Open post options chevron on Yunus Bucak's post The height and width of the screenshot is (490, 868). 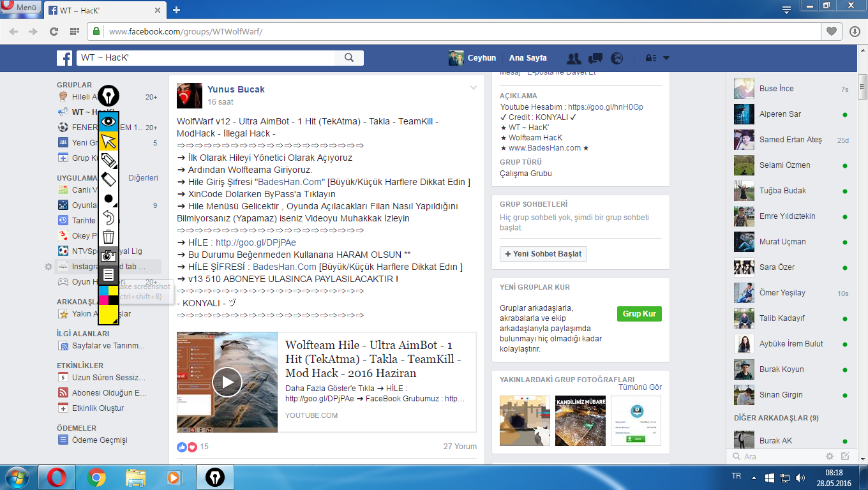473,87
